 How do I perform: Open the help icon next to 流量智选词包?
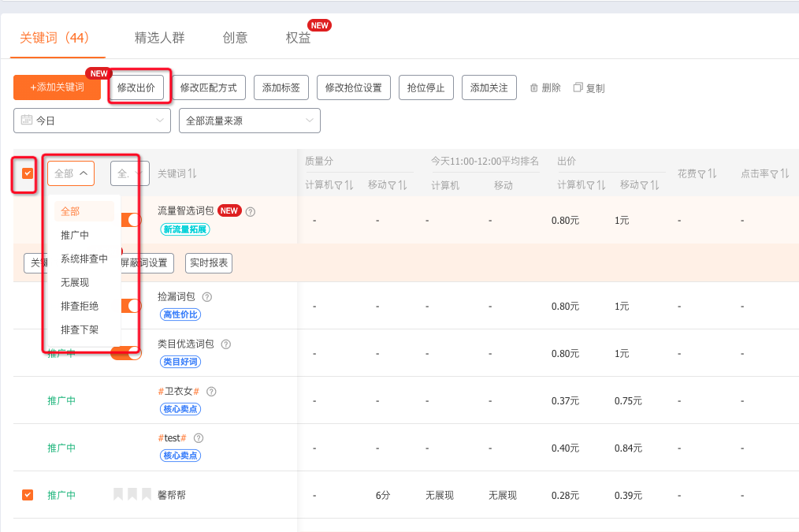pos(250,210)
